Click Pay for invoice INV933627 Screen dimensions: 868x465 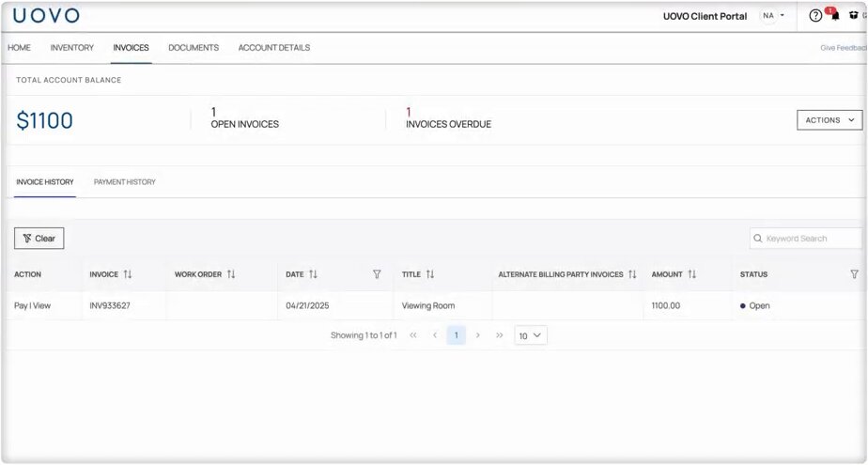click(x=21, y=305)
